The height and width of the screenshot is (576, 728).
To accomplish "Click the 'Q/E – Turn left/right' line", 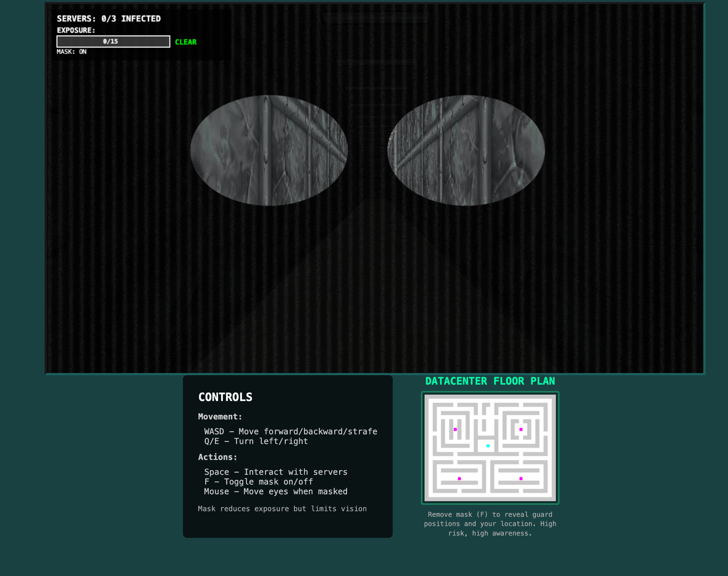I will pyautogui.click(x=256, y=441).
